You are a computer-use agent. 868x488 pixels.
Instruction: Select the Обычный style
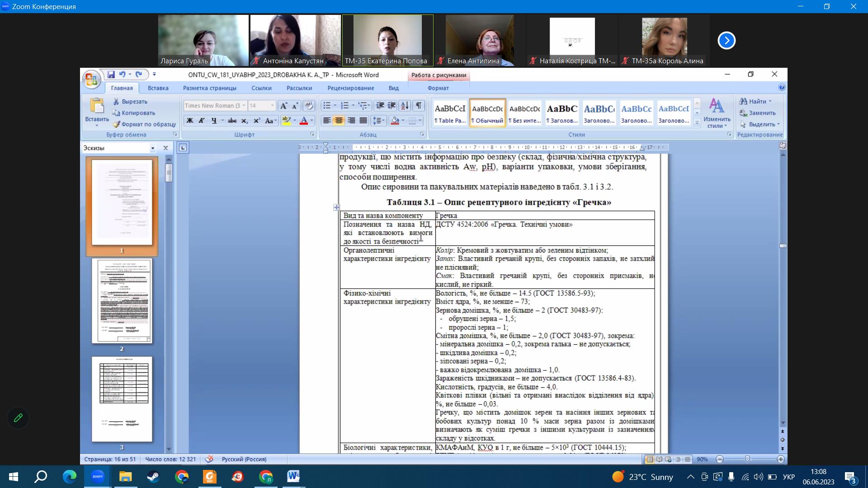pyautogui.click(x=487, y=113)
